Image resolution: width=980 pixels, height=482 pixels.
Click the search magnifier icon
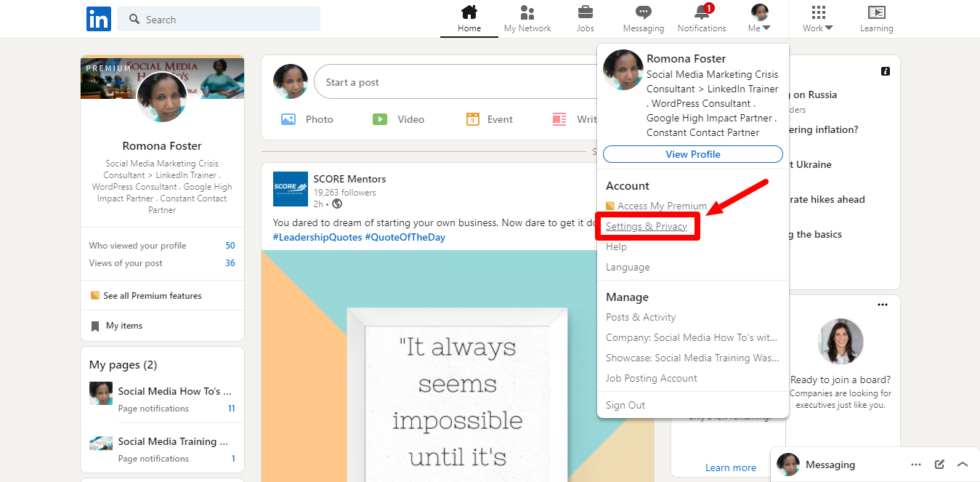click(134, 20)
